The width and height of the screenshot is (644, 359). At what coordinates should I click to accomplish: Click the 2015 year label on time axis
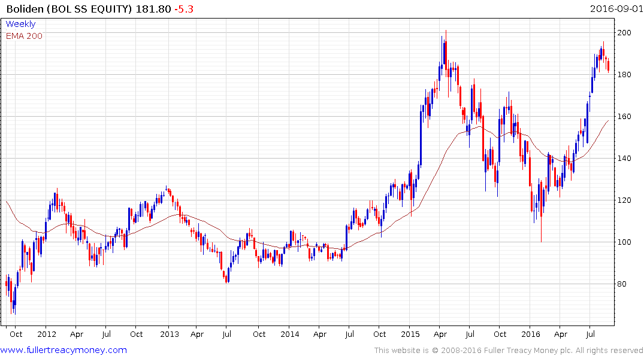pos(410,334)
